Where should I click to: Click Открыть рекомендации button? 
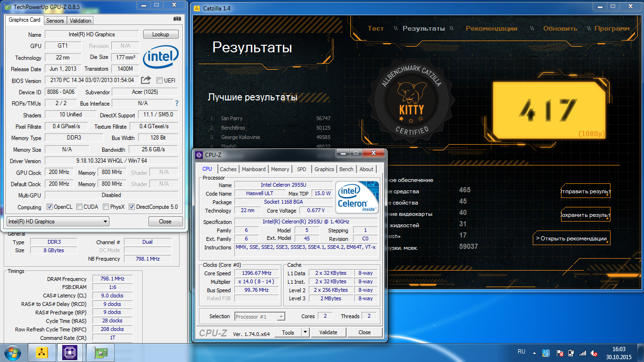pos(571,238)
